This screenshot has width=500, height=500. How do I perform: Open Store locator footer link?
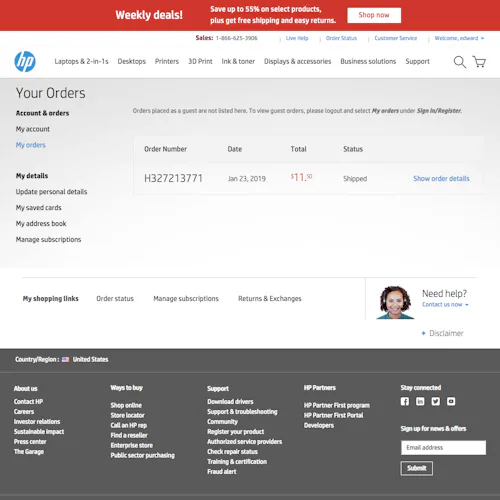[128, 415]
